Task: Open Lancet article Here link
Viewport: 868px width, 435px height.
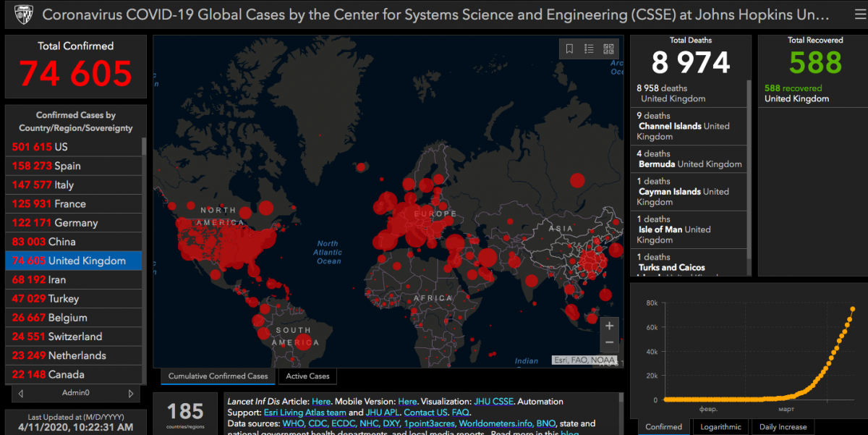Action: (321, 401)
